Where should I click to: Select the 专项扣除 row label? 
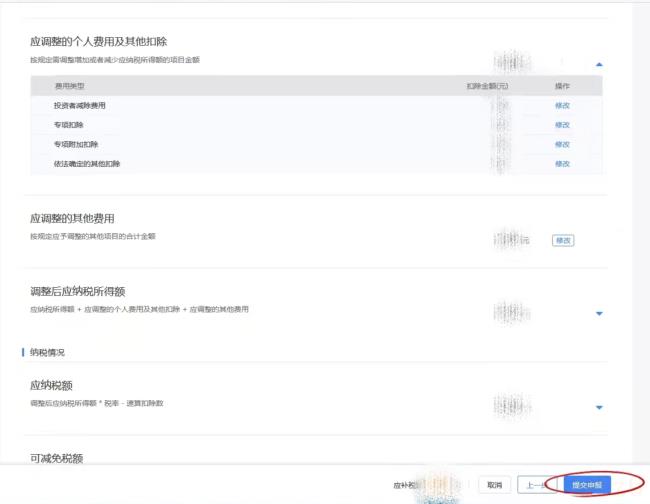coord(68,125)
